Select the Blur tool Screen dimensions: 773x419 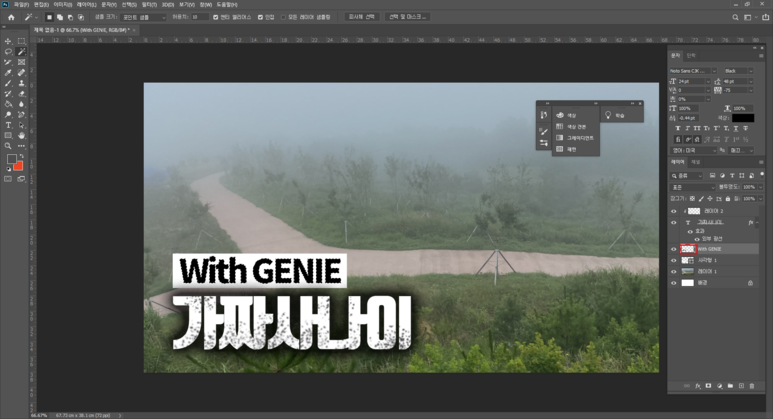(22, 104)
